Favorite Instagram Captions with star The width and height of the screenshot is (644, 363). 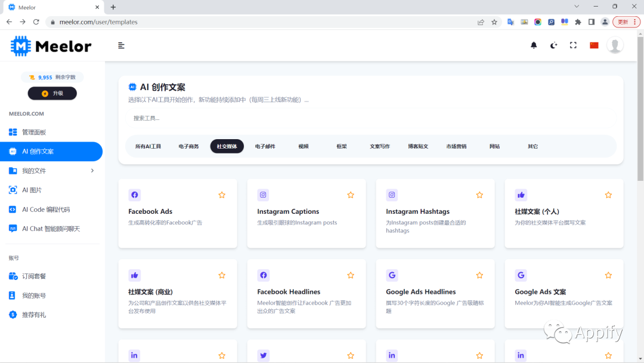pyautogui.click(x=351, y=195)
